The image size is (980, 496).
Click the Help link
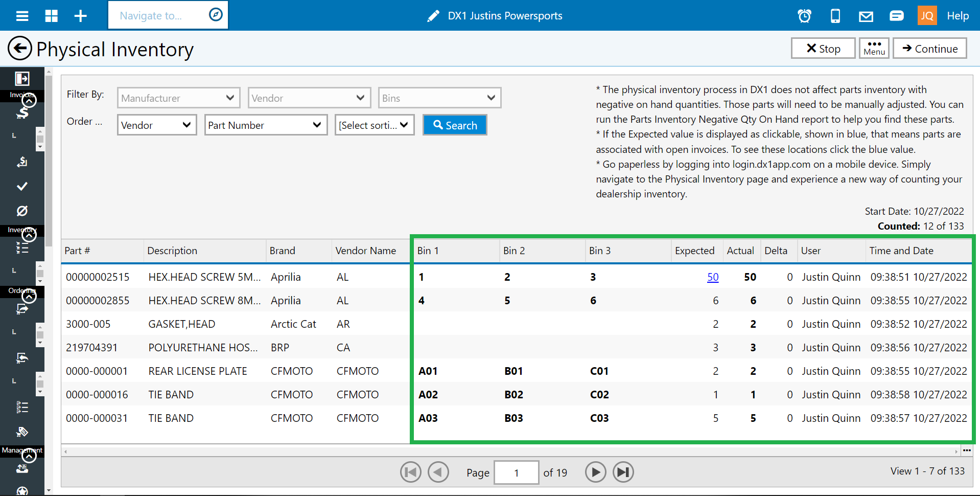tap(958, 16)
